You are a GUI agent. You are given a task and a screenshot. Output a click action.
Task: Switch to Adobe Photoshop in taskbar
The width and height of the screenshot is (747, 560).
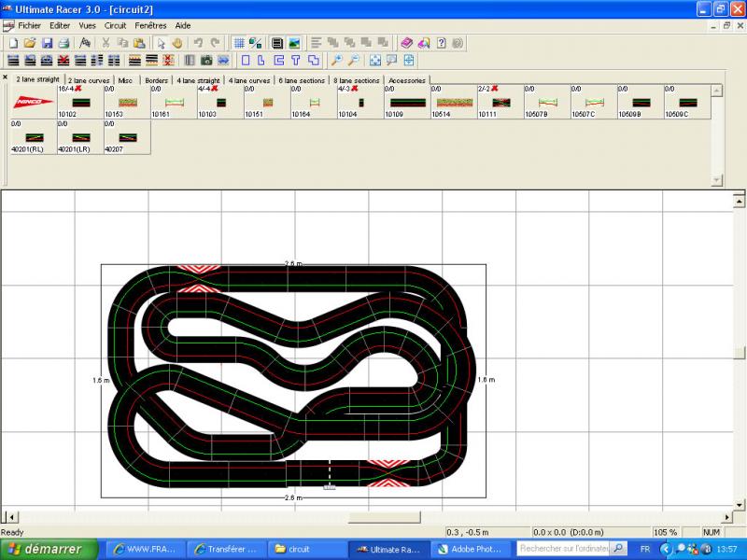(474, 549)
